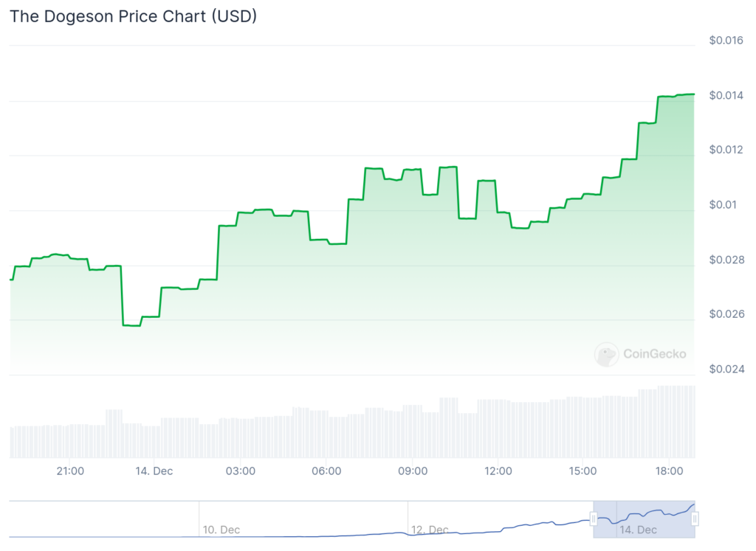Click the 18:00 time axis label
This screenshot has height=551, width=756.
(x=669, y=471)
